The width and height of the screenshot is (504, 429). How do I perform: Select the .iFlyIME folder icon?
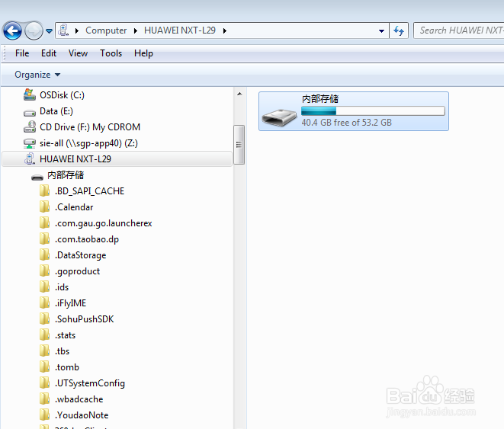(45, 303)
